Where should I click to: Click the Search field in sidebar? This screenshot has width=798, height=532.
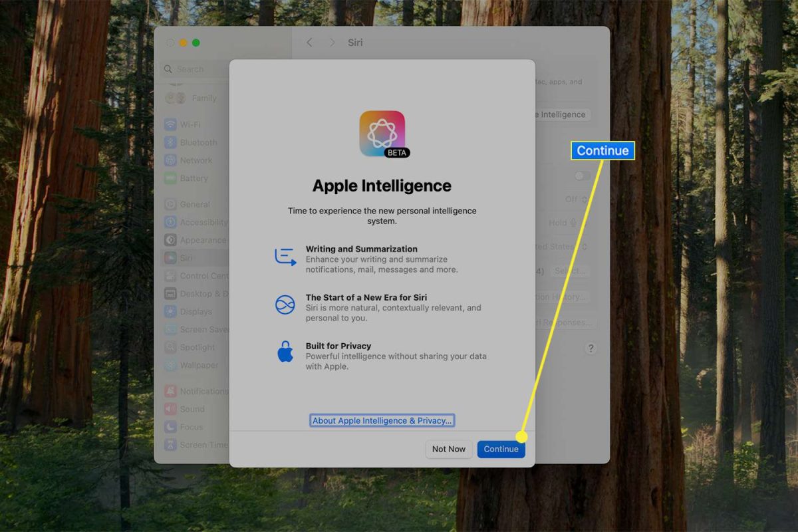coord(194,69)
